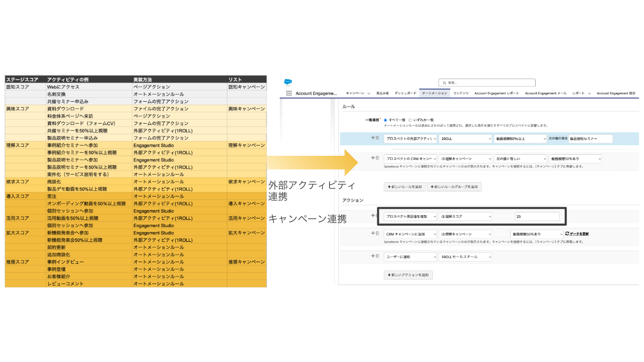Toggle deletion of the CRM キャンペーンに追加 action row

pyautogui.click(x=377, y=234)
